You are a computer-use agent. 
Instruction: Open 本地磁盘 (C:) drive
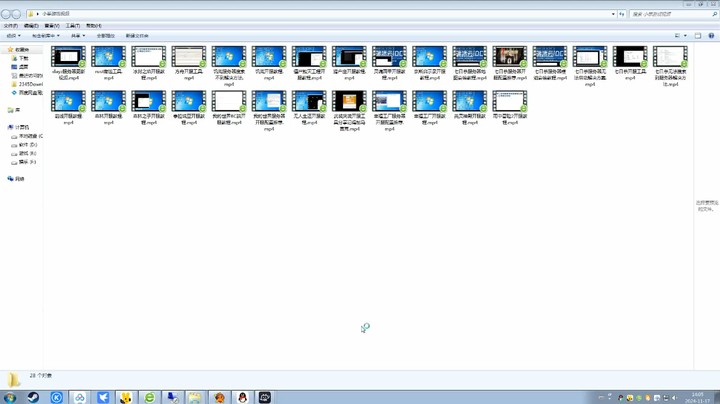[x=27, y=136]
